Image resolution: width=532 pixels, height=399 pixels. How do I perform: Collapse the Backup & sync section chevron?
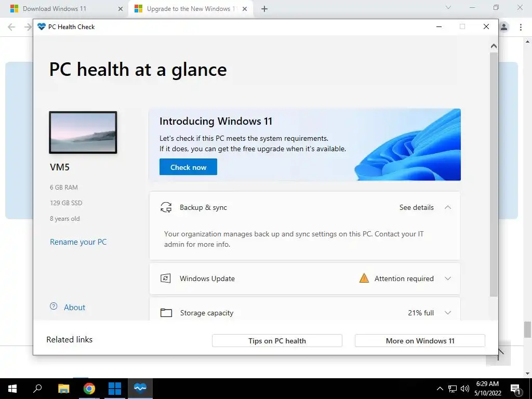(448, 207)
